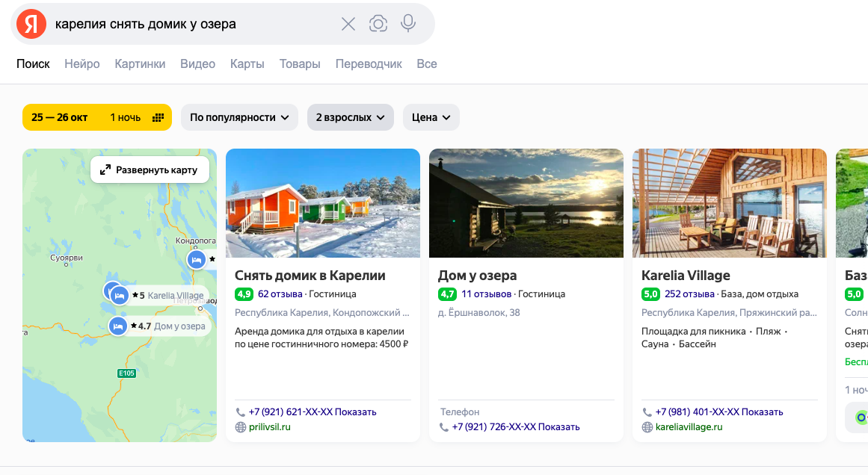Clear the search query with X
868x475 pixels.
tap(348, 24)
